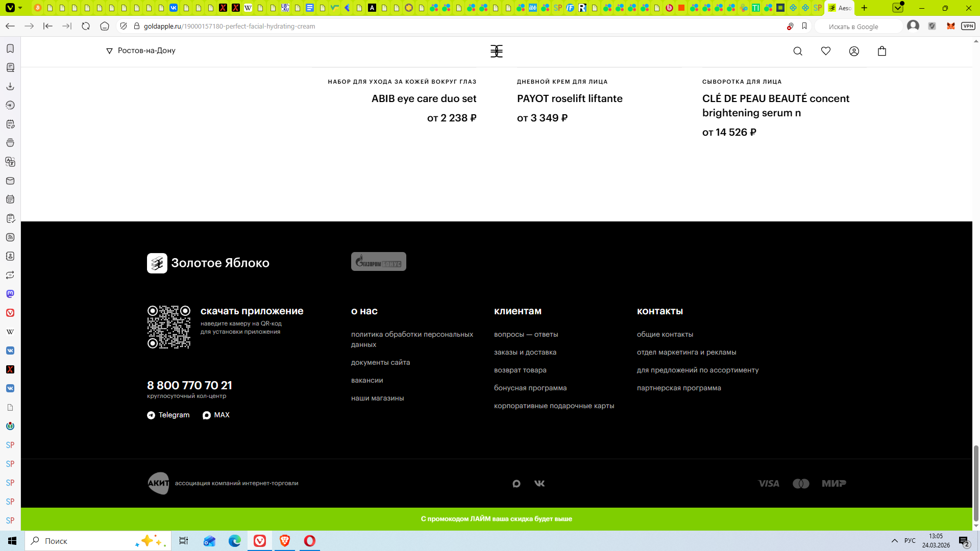Image resolution: width=980 pixels, height=551 pixels.
Task: Open the shopping bag cart icon
Action: (x=882, y=51)
